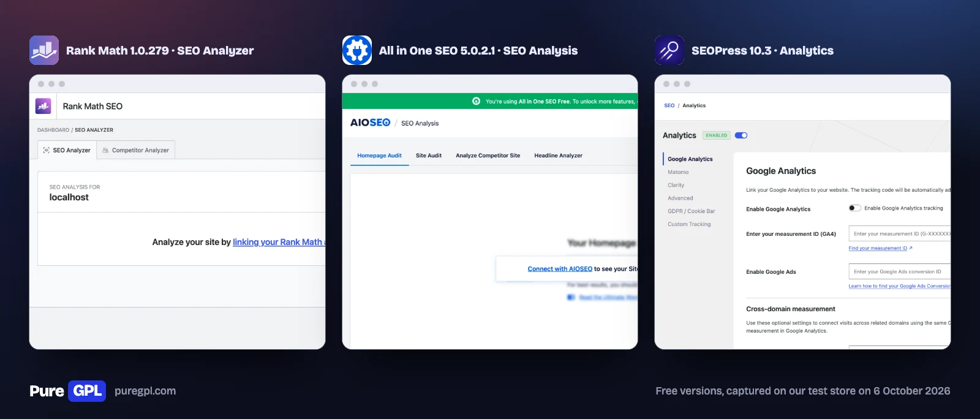
Task: Click the Connect with AIOSEO link
Action: (x=560, y=269)
